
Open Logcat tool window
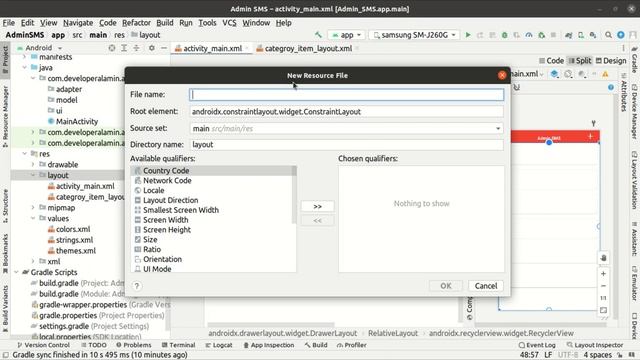(x=219, y=345)
